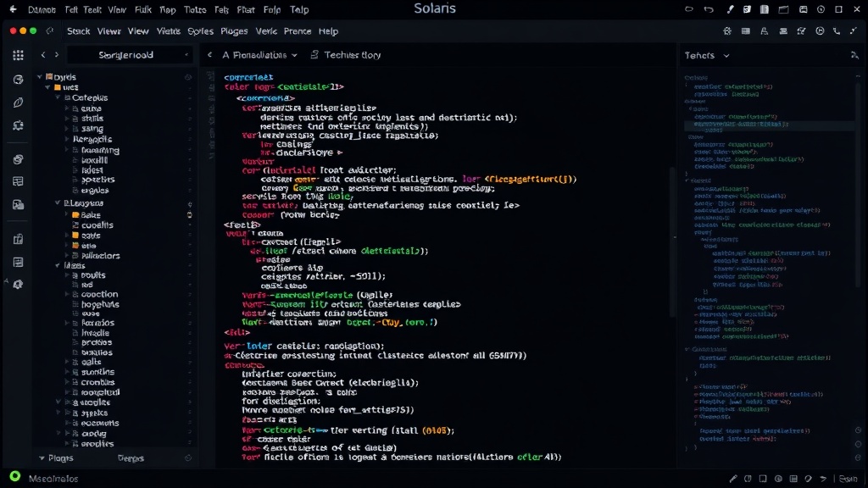This screenshot has height=488, width=868.
Task: Click the image gallery icon in the activity bar
Action: pyautogui.click(x=19, y=205)
